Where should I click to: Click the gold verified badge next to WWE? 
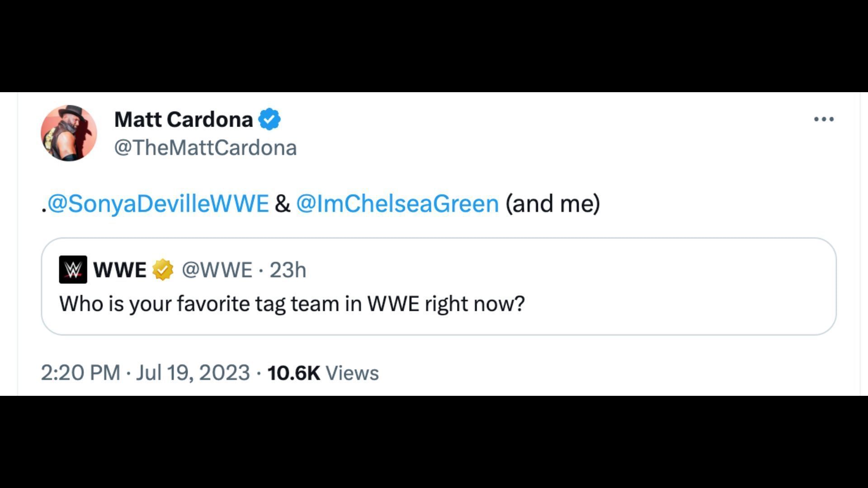163,270
